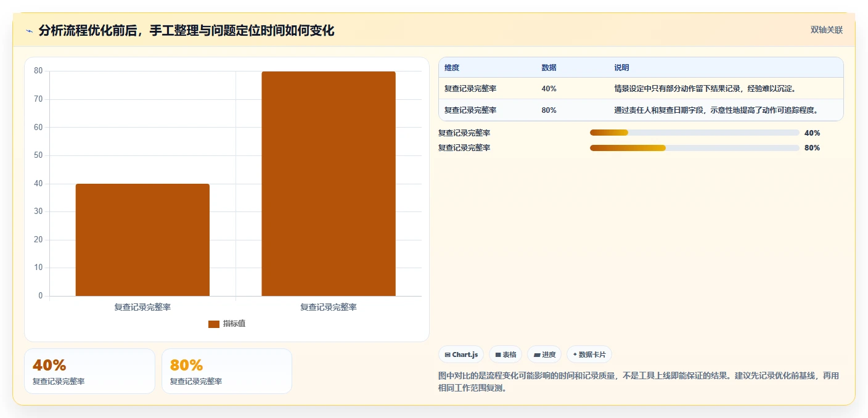Image resolution: width=868 pixels, height=418 pixels.
Task: Click the x-axis label under the shorter bar
Action: (142, 307)
